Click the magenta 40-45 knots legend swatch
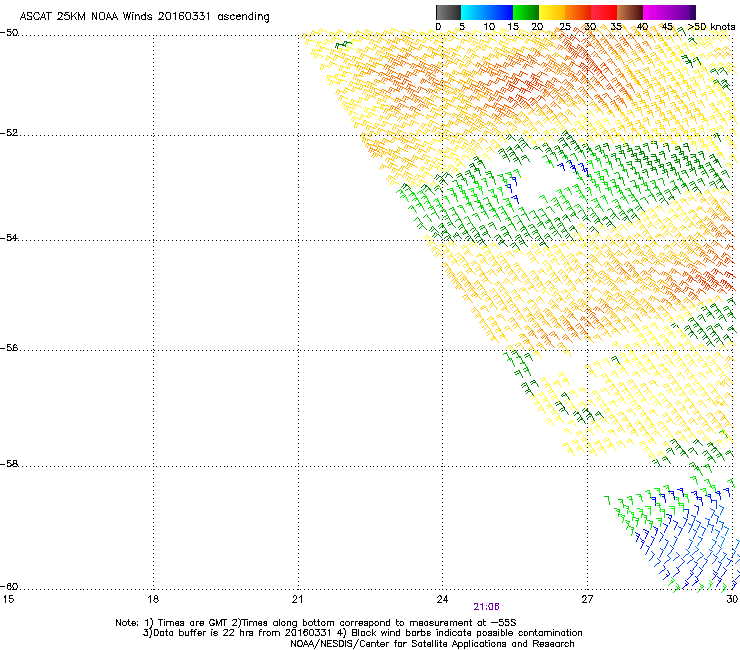The height and width of the screenshot is (650, 740). [x=656, y=12]
